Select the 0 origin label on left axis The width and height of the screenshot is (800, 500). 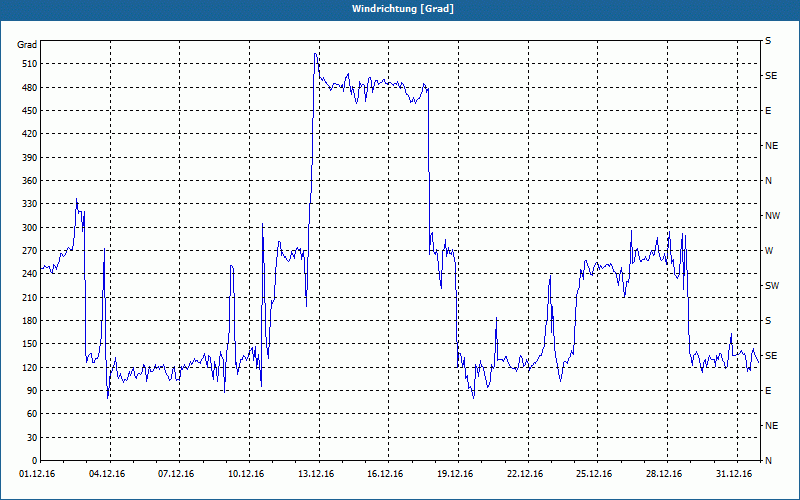[34, 461]
